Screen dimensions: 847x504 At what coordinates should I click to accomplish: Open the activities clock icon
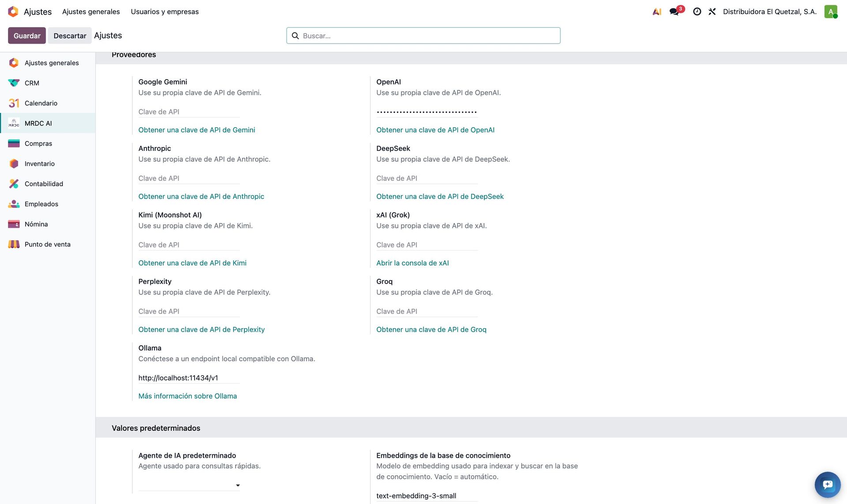click(697, 12)
